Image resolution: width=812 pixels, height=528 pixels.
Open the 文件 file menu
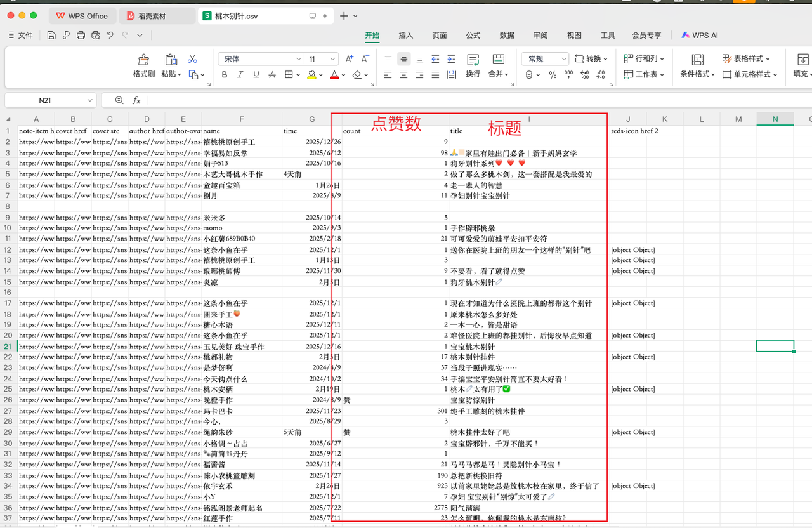tap(20, 35)
